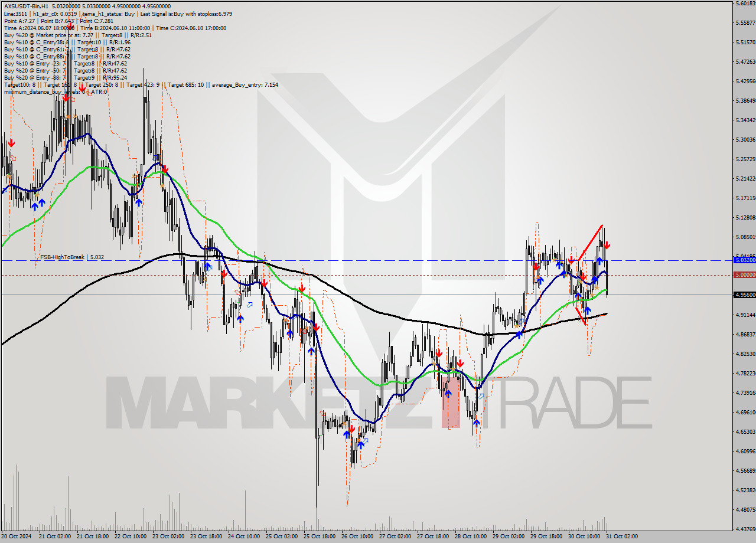Click the '30 Oct 10:00' time label
756x543 pixels.
point(584,537)
